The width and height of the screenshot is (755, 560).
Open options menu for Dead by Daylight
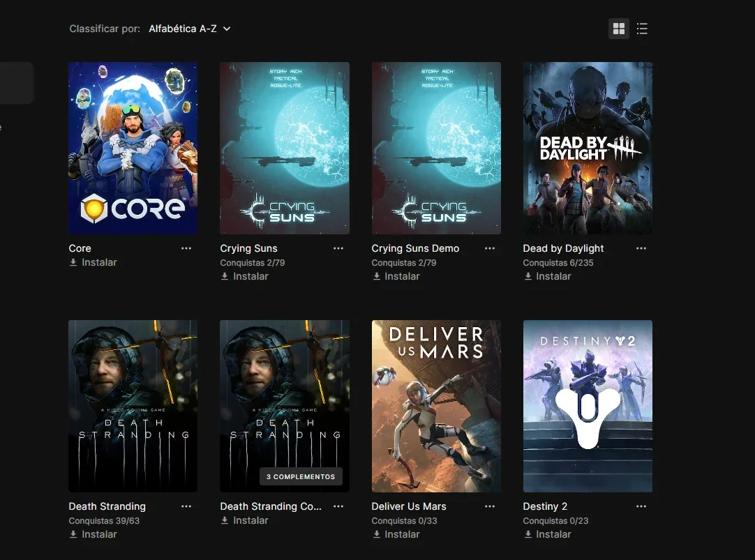[641, 248]
